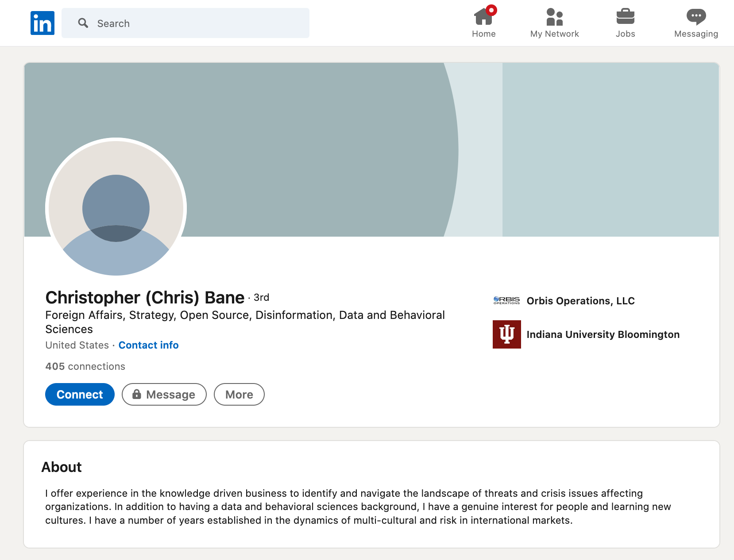Open the Messaging speech bubble icon
This screenshot has height=560, width=734.
point(696,17)
